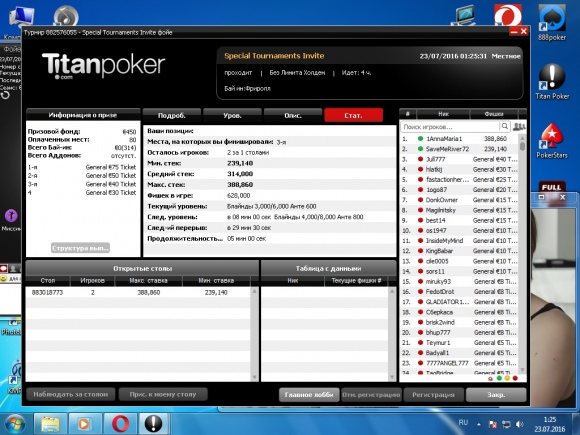Select player 1AnnaMaria1 in list

click(459, 139)
